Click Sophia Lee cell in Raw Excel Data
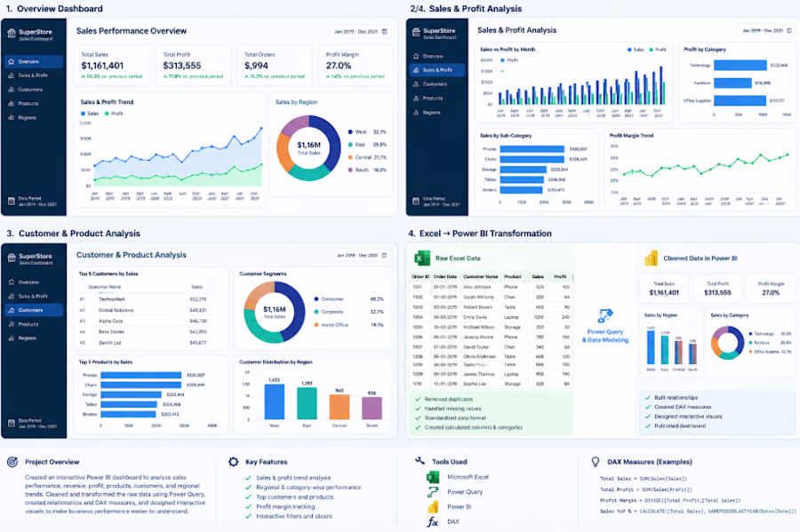800x532 pixels. [x=475, y=384]
